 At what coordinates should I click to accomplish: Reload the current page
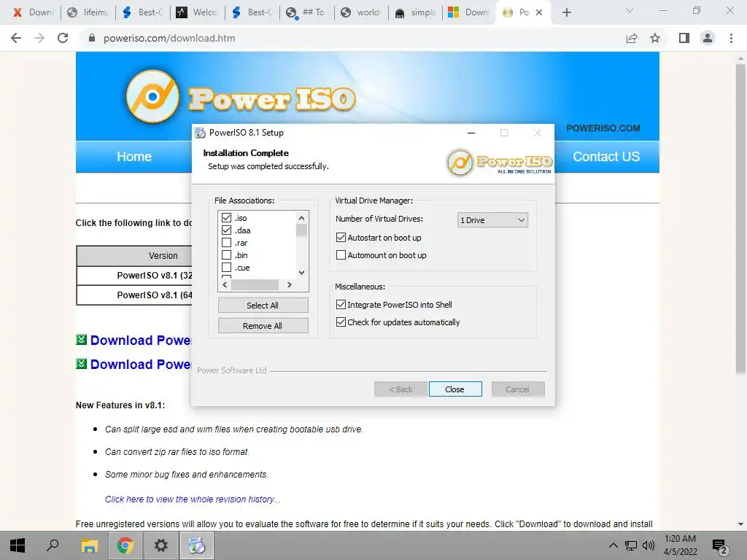63,38
